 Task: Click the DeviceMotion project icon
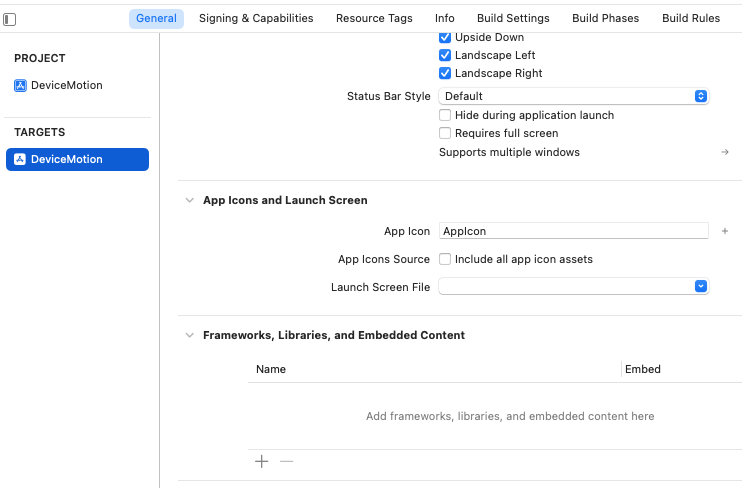pos(20,86)
